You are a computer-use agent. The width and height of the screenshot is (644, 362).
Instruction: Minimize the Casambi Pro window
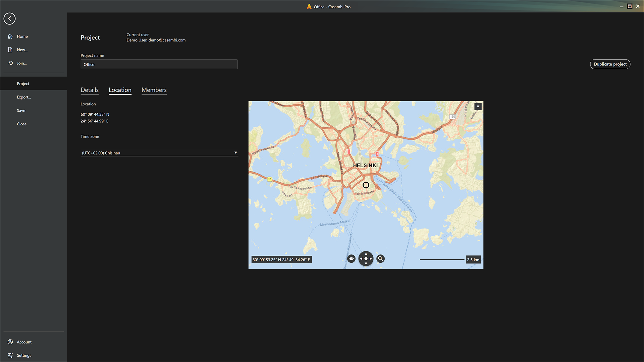622,6
